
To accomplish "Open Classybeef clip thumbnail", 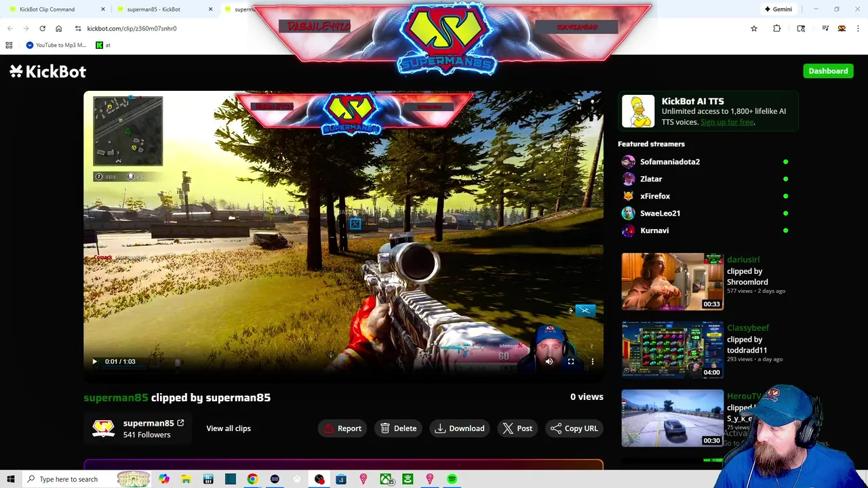I will 672,350.
